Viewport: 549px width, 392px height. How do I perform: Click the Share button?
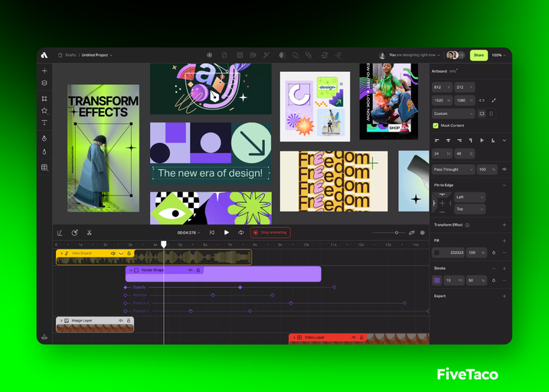click(x=479, y=55)
